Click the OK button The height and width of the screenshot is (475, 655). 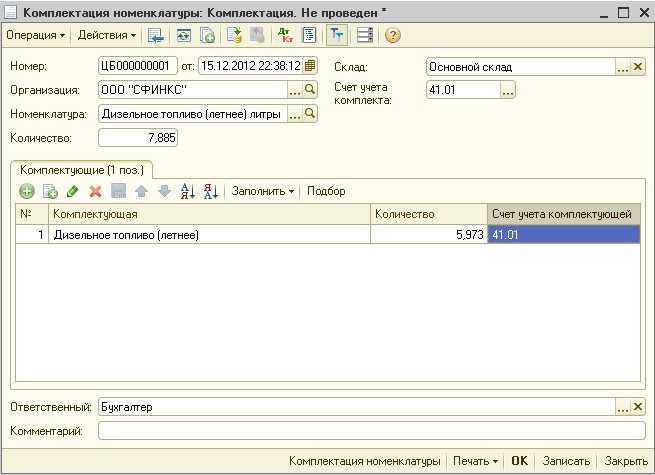pyautogui.click(x=520, y=461)
